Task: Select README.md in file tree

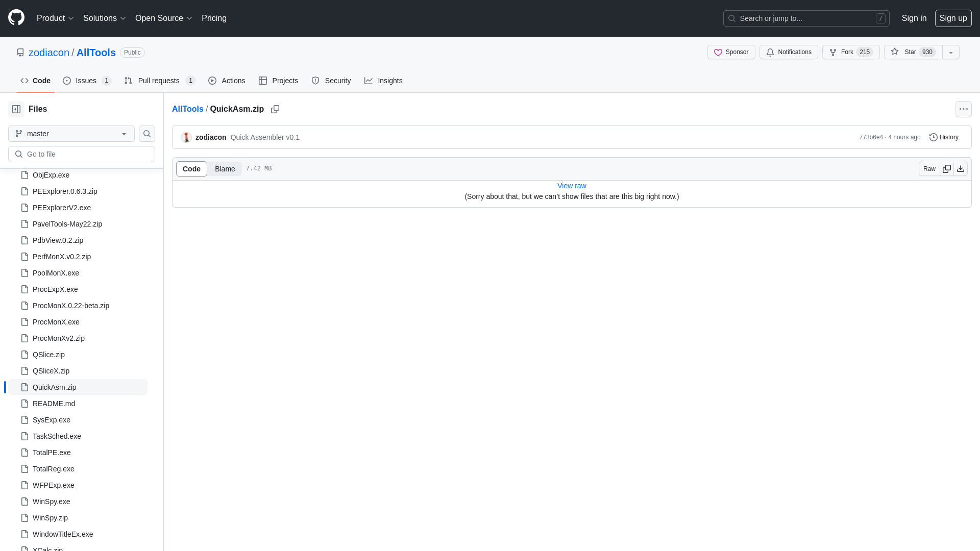Action: 78,404
